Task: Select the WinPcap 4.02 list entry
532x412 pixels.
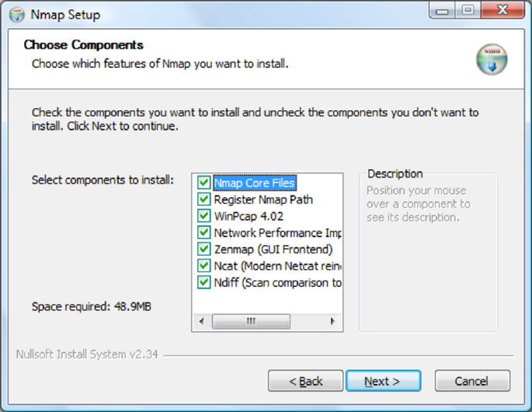Action: 249,216
